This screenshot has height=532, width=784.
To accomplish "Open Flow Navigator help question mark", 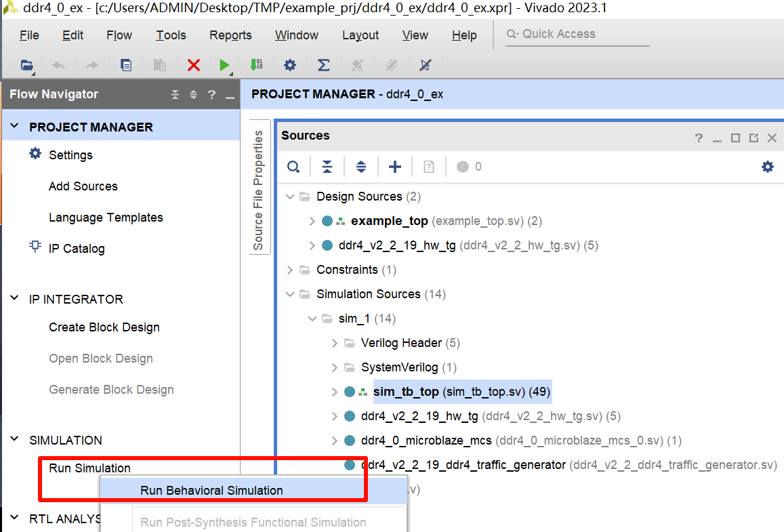I will [211, 94].
